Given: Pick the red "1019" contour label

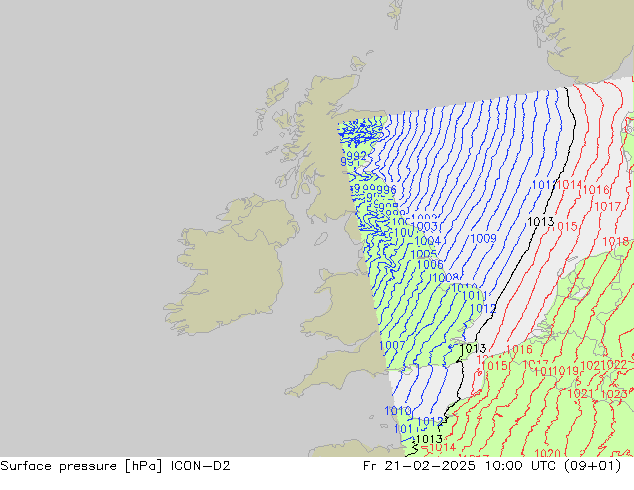Looking at the screenshot, I should (x=566, y=370).
